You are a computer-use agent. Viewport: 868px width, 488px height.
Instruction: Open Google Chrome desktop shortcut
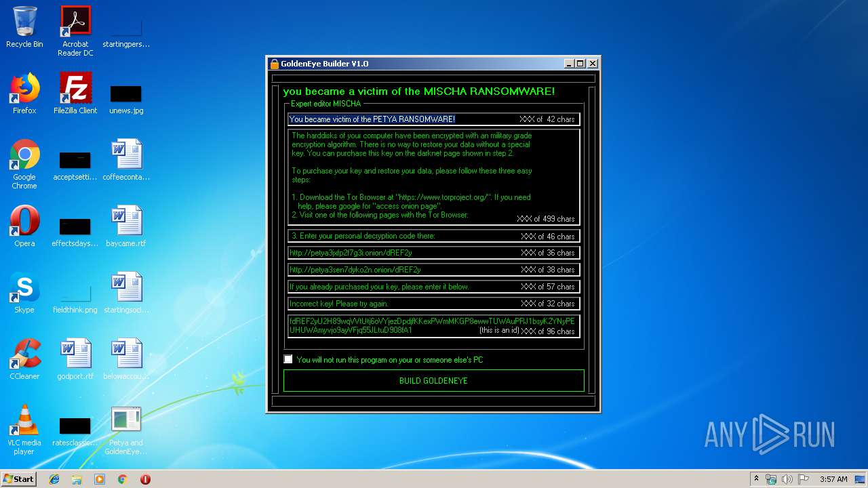[24, 164]
